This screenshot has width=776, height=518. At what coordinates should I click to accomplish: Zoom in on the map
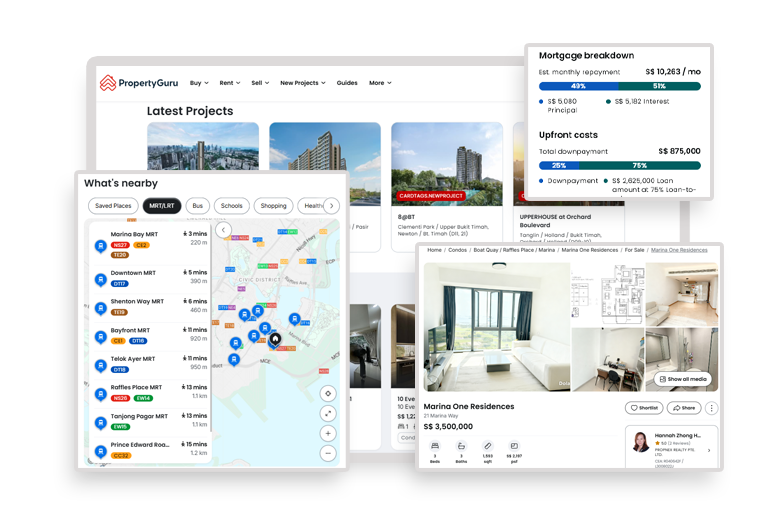tap(328, 433)
